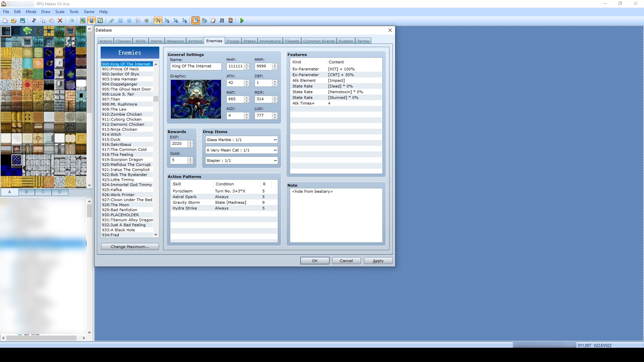
Task: Click the Change Maximum button
Action: coord(129,246)
